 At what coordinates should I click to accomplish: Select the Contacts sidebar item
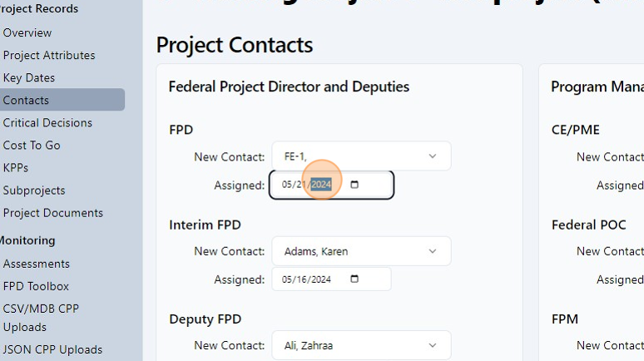pyautogui.click(x=26, y=101)
